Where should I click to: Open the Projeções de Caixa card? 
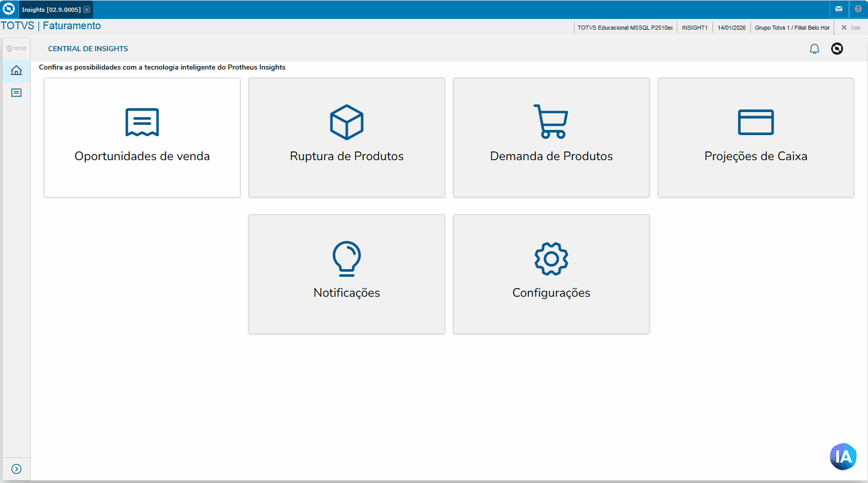[756, 138]
